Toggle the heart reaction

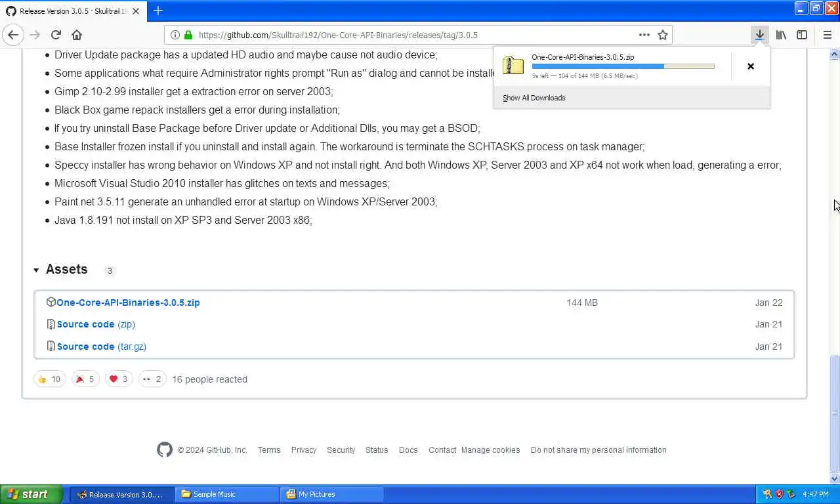tap(119, 379)
